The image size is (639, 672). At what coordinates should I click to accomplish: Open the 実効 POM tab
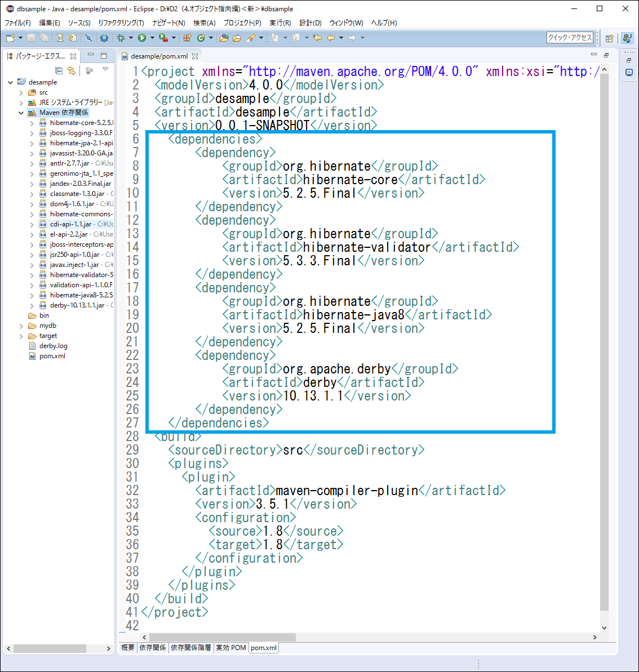[x=230, y=648]
